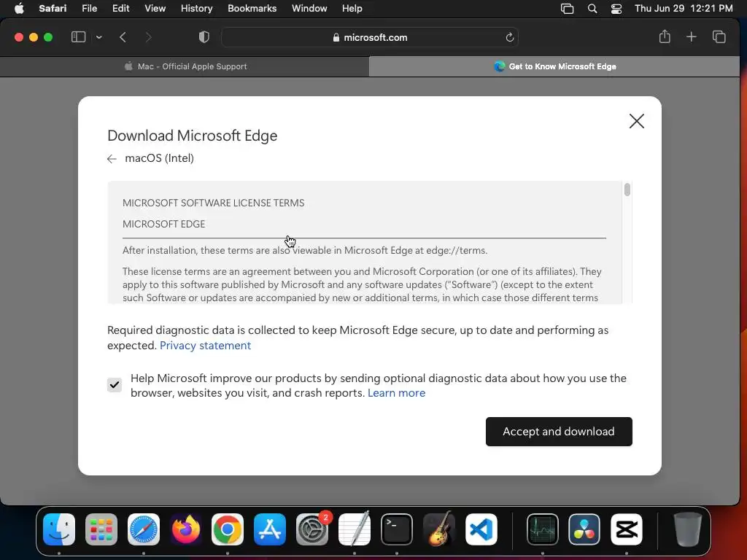Open Activity Monitor from the Dock
747x560 pixels.
[x=543, y=529]
